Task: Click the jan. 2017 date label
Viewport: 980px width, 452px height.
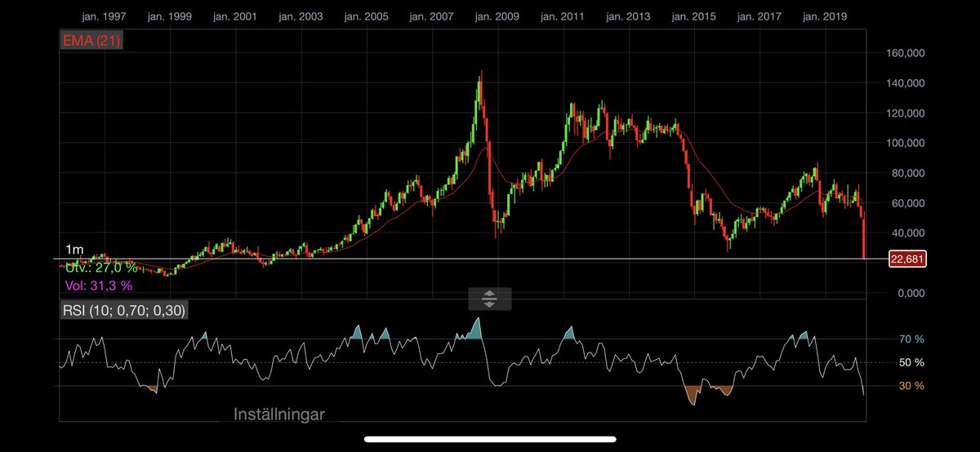Action: (x=758, y=16)
